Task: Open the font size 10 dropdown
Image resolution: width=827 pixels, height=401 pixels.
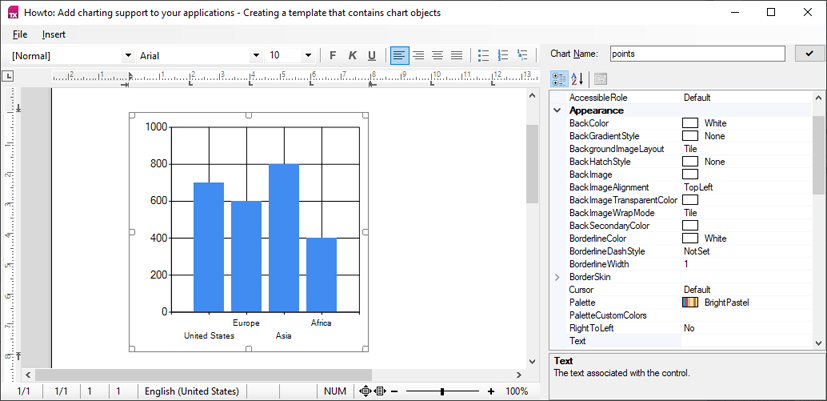Action: [308, 55]
